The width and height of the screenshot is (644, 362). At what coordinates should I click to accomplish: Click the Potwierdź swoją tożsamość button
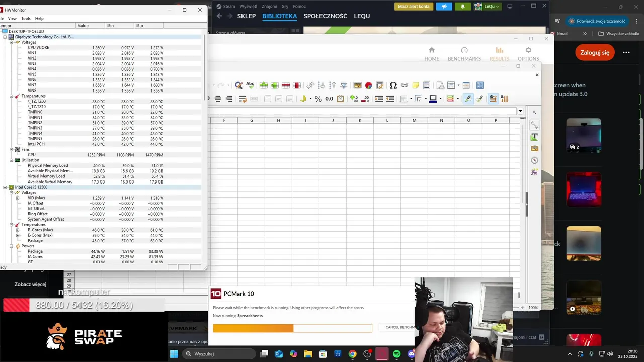[597, 21]
